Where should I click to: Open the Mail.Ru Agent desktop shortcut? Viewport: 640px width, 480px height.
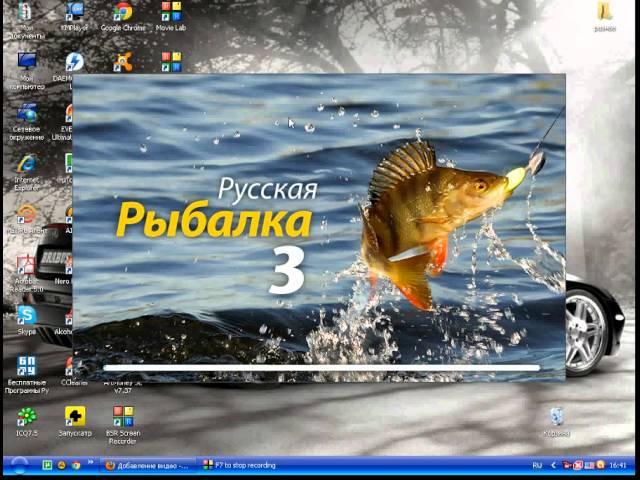tap(27, 219)
